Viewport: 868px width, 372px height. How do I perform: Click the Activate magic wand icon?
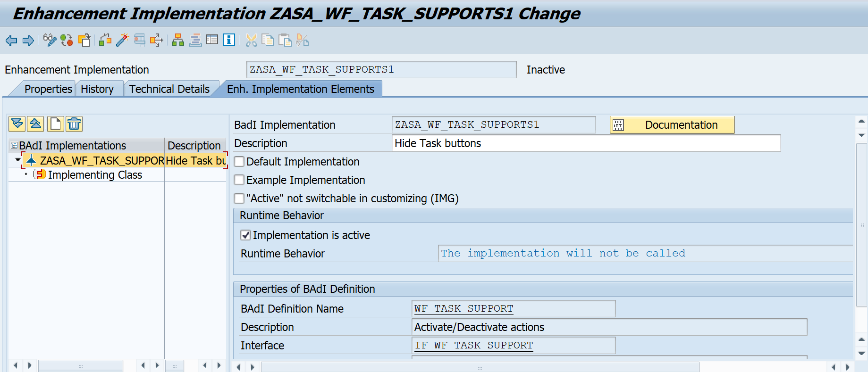pyautogui.click(x=122, y=40)
